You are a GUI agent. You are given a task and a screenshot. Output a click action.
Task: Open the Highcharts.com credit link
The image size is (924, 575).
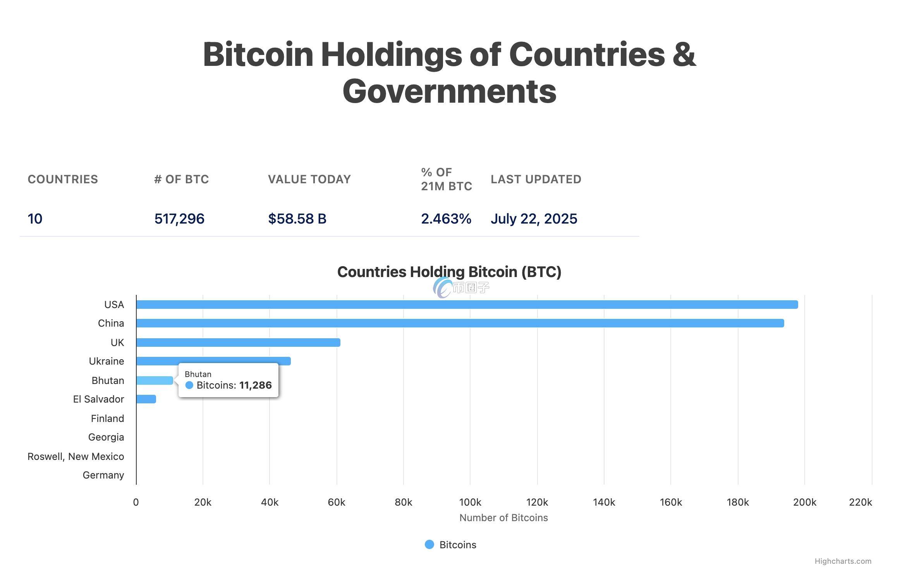click(x=843, y=561)
